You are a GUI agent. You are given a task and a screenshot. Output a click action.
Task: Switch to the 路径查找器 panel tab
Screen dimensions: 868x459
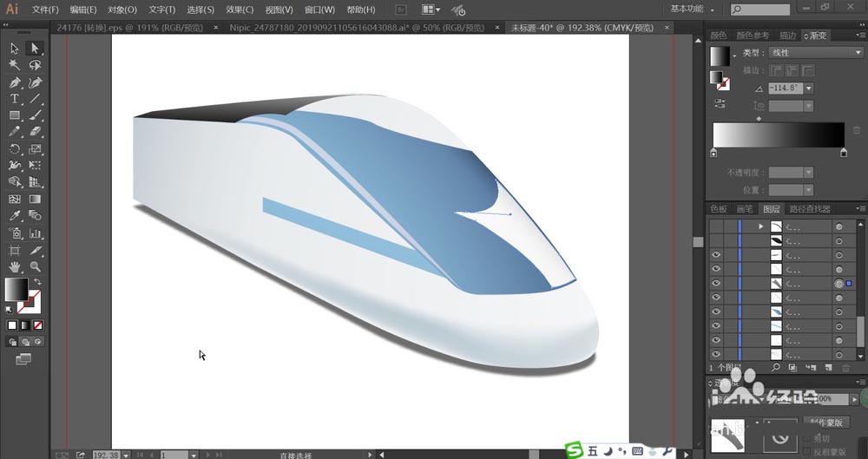pos(810,209)
